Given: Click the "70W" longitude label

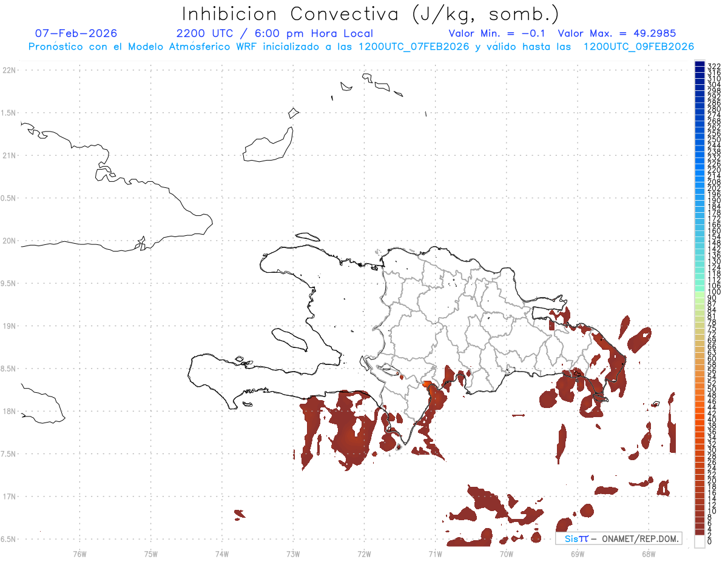Looking at the screenshot, I should pyautogui.click(x=506, y=554).
